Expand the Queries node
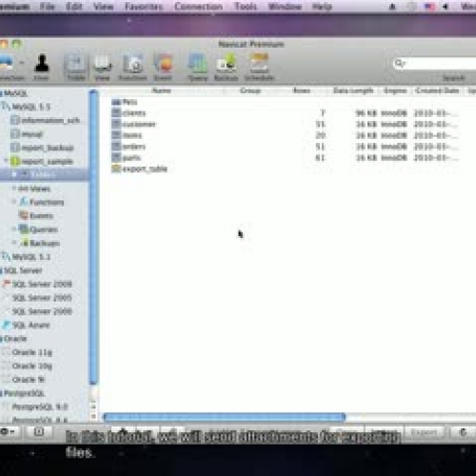476x476 pixels. coord(14,228)
